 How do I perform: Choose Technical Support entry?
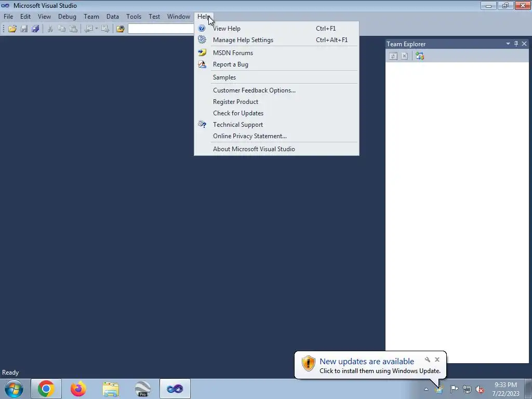[x=276, y=125]
